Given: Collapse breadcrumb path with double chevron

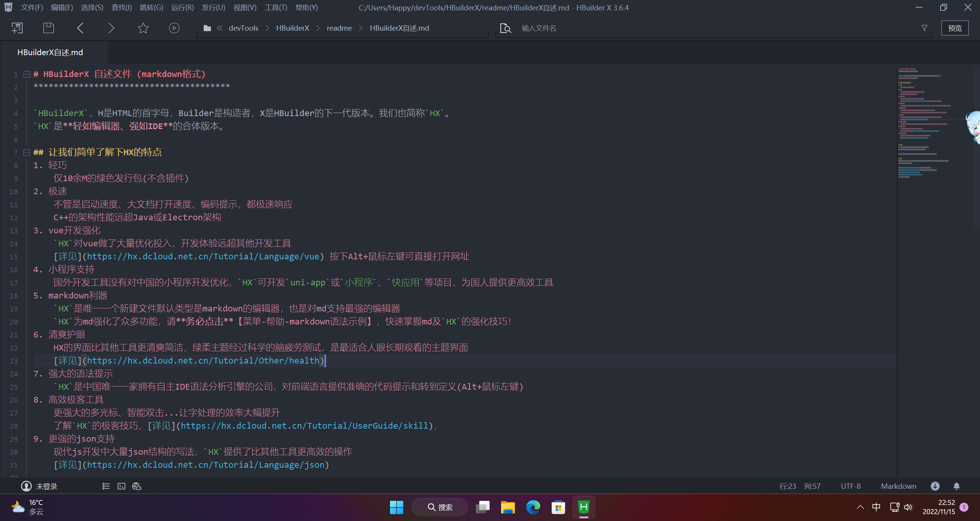Looking at the screenshot, I should [219, 28].
